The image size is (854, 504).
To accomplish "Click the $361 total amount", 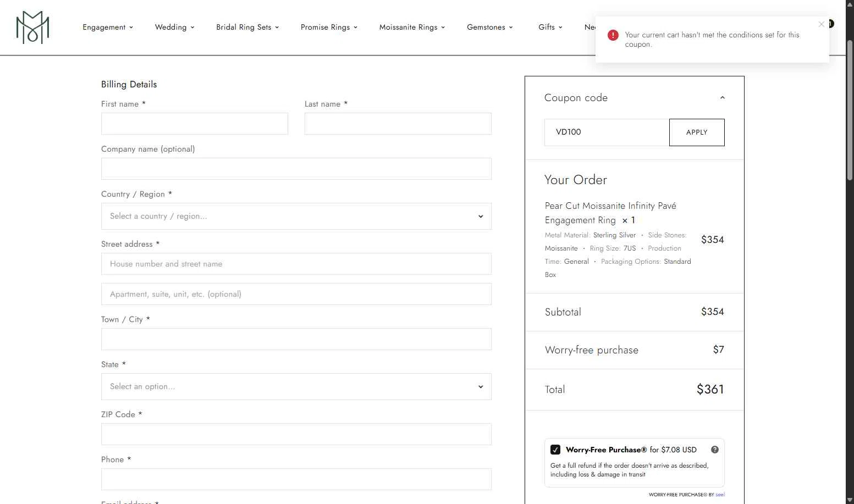I will point(710,389).
